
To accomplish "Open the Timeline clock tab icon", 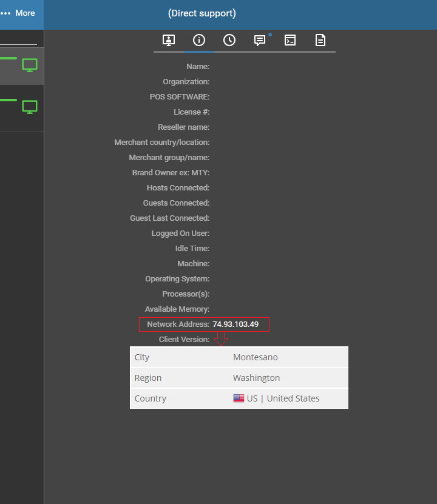I will pyautogui.click(x=229, y=40).
